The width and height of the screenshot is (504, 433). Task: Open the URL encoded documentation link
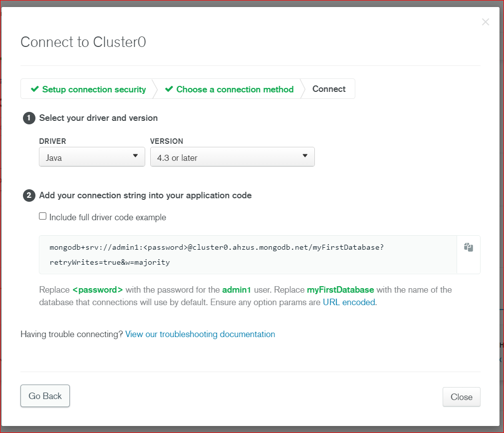348,302
